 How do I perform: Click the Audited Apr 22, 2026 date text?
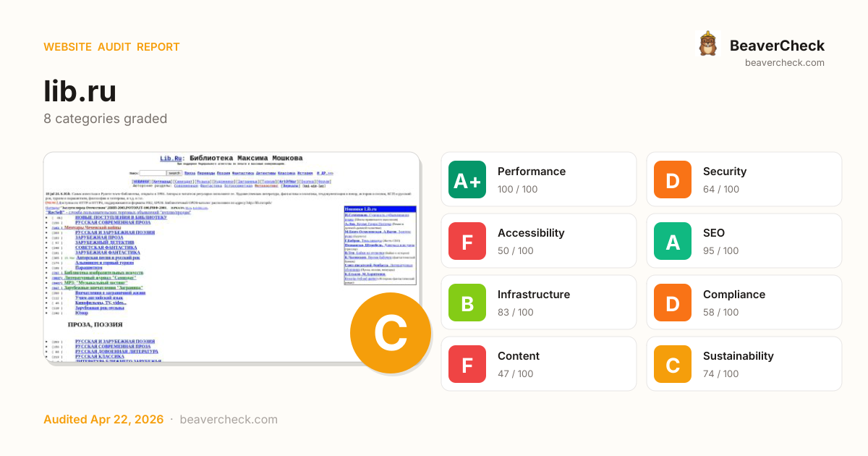pyautogui.click(x=103, y=420)
